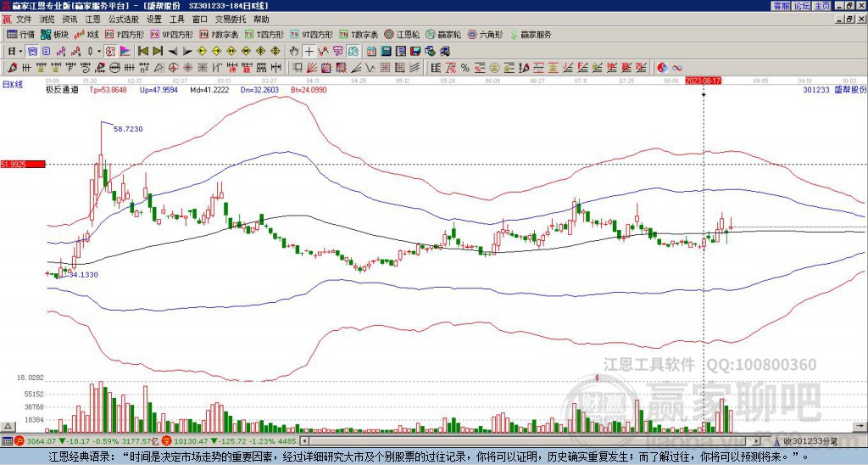This screenshot has width=868, height=465.
Task: Step chart left with black left arrow
Action: [173, 52]
